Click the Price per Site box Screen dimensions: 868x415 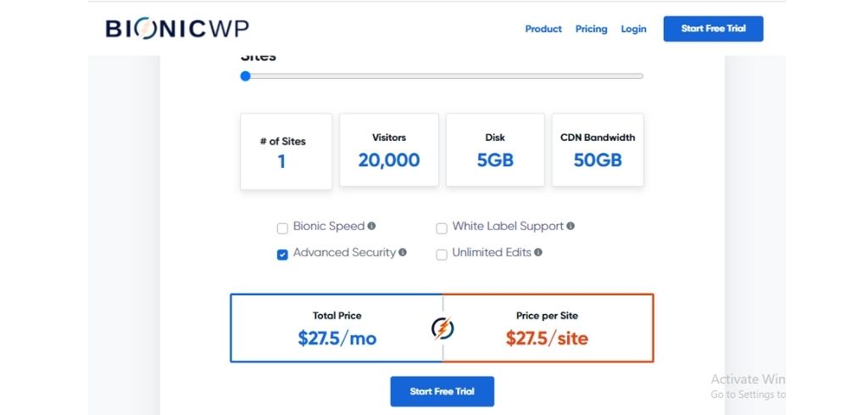click(548, 328)
